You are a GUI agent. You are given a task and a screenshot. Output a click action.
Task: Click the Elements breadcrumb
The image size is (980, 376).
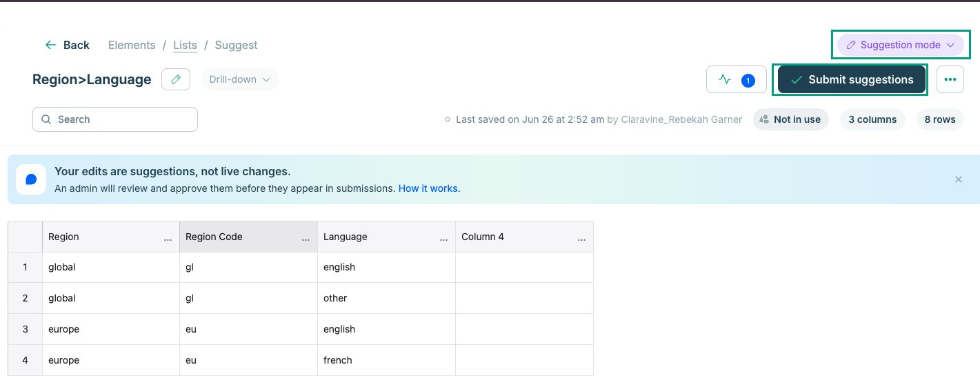pos(132,45)
